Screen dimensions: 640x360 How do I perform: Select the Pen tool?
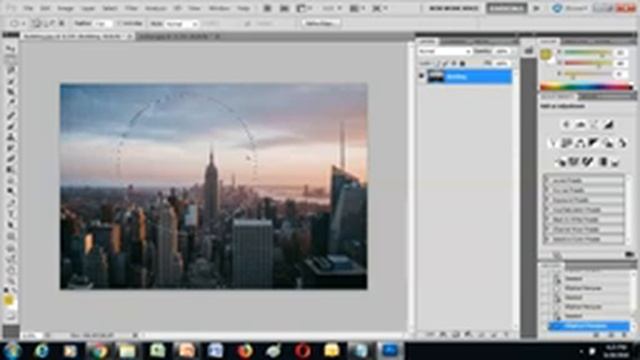11,202
